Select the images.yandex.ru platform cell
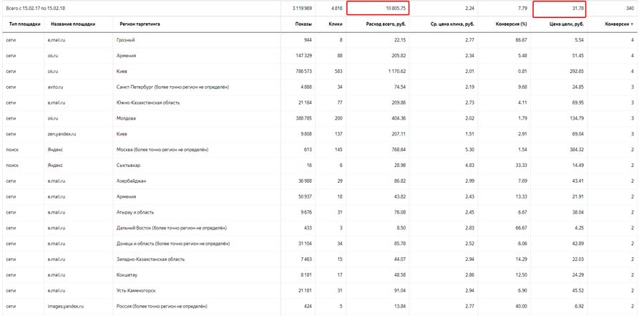The height and width of the screenshot is (316, 644). click(66, 306)
